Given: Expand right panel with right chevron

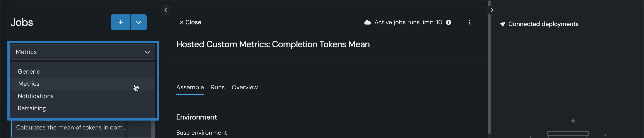Looking at the screenshot, I should [491, 10].
